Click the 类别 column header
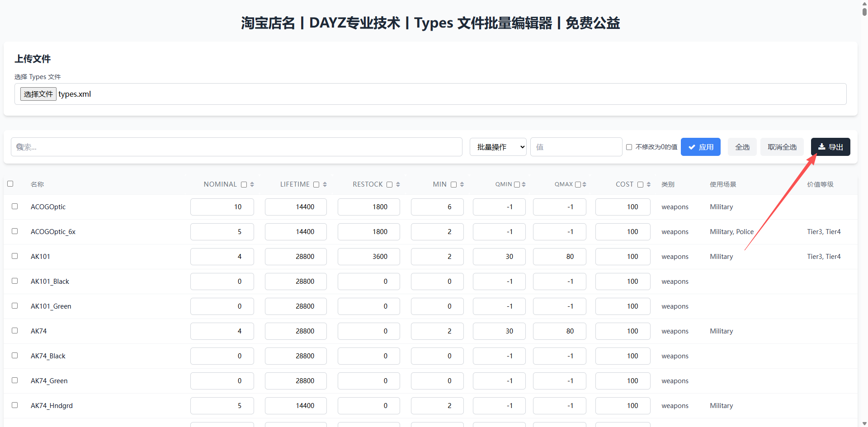868x427 pixels. coord(668,184)
